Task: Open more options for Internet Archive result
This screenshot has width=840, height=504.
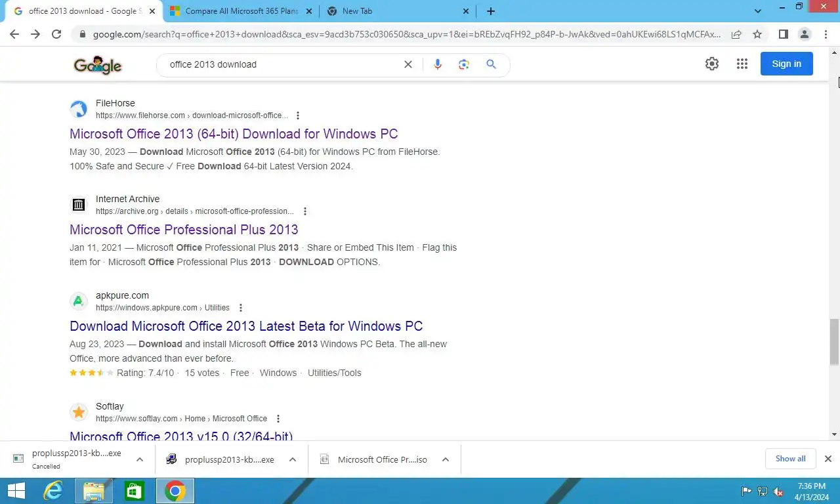Action: pos(304,211)
